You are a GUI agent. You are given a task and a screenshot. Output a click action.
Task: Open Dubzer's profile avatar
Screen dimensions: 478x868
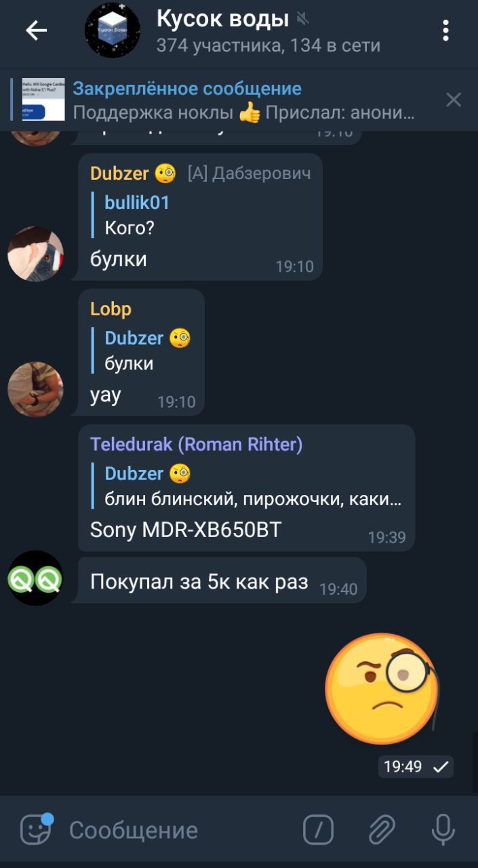point(35,253)
